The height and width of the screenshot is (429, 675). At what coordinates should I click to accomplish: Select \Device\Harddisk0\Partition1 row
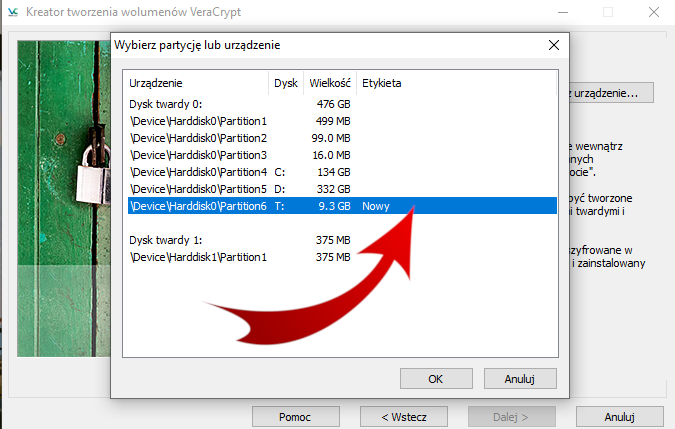342,121
